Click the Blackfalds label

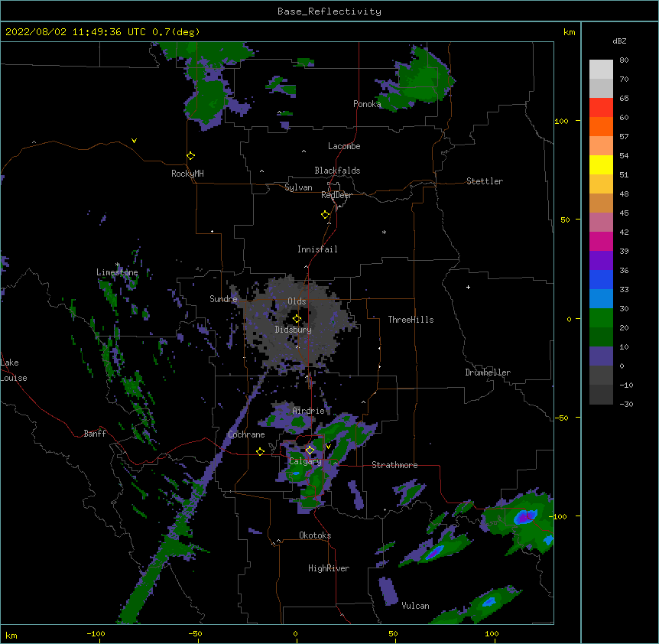click(x=337, y=171)
